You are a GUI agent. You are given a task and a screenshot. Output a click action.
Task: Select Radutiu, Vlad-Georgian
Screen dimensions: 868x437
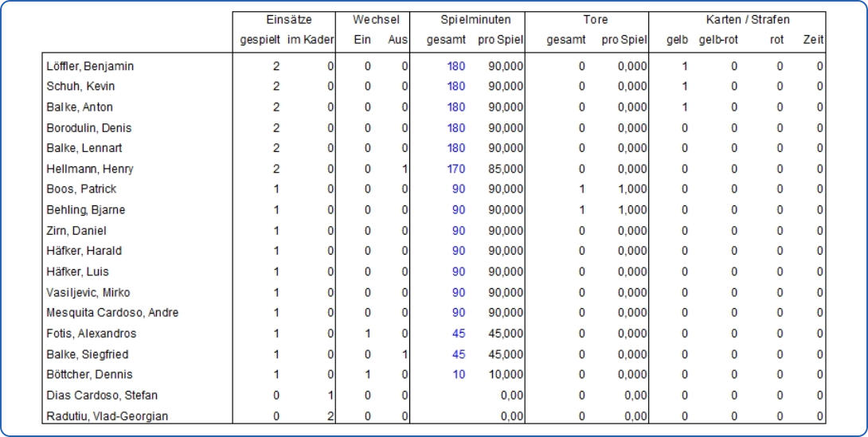coord(108,416)
